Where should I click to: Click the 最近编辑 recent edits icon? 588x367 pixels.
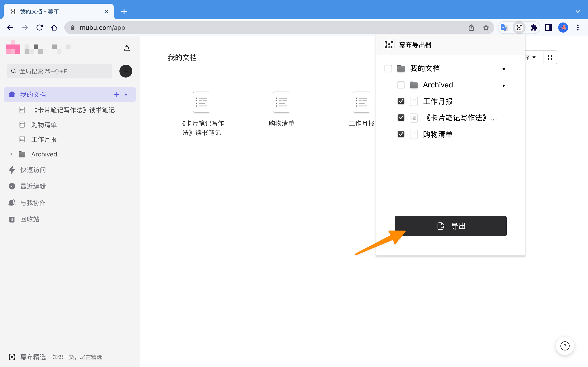[x=11, y=186]
